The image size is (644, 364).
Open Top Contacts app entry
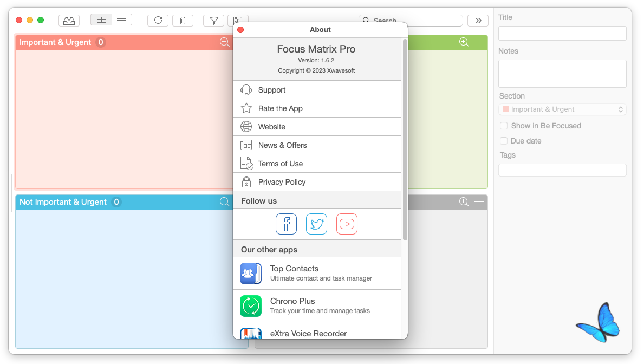tap(317, 274)
